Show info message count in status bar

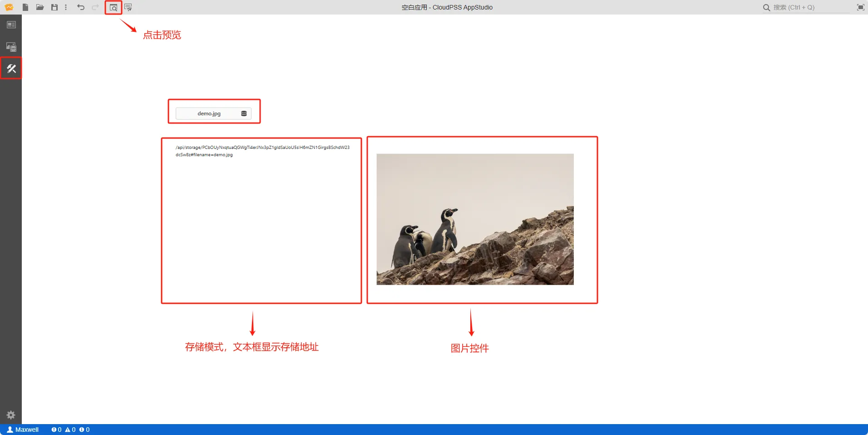(84, 430)
